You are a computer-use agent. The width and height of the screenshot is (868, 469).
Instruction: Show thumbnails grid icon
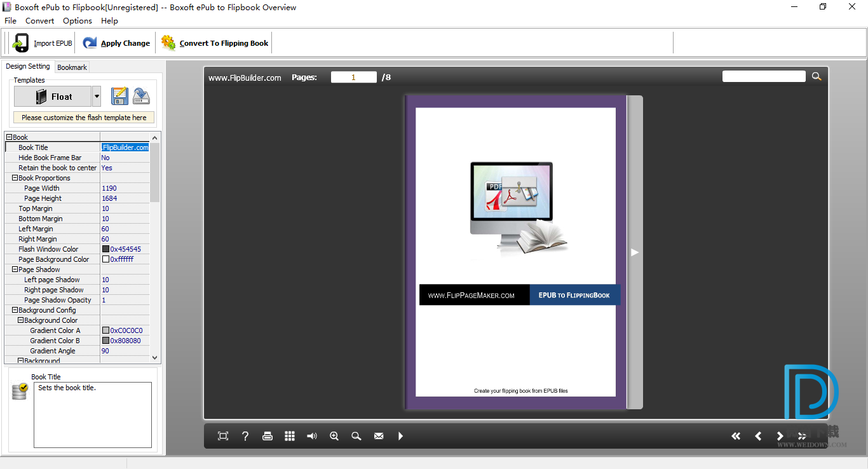[290, 436]
